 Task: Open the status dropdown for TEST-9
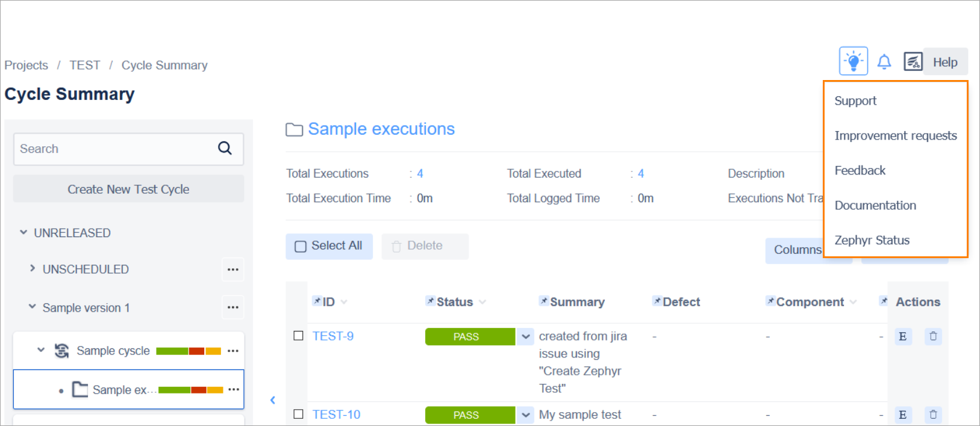point(526,336)
